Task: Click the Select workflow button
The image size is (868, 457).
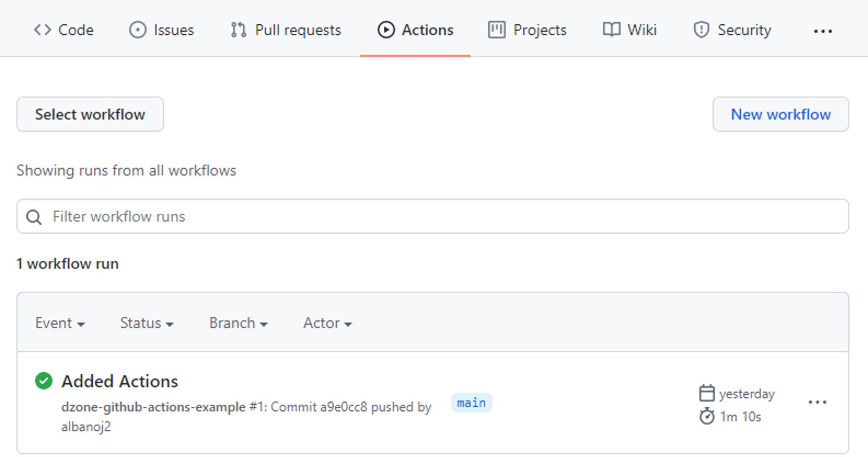Action: [89, 114]
